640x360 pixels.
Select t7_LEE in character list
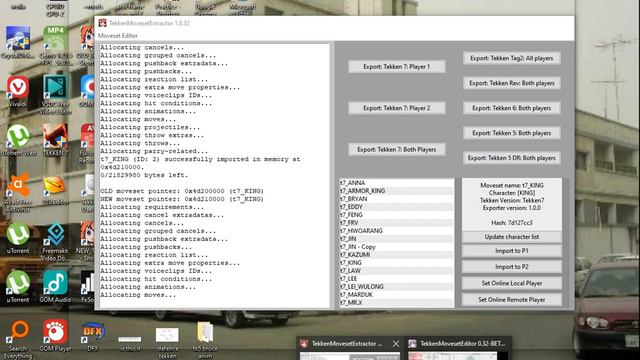pos(396,278)
